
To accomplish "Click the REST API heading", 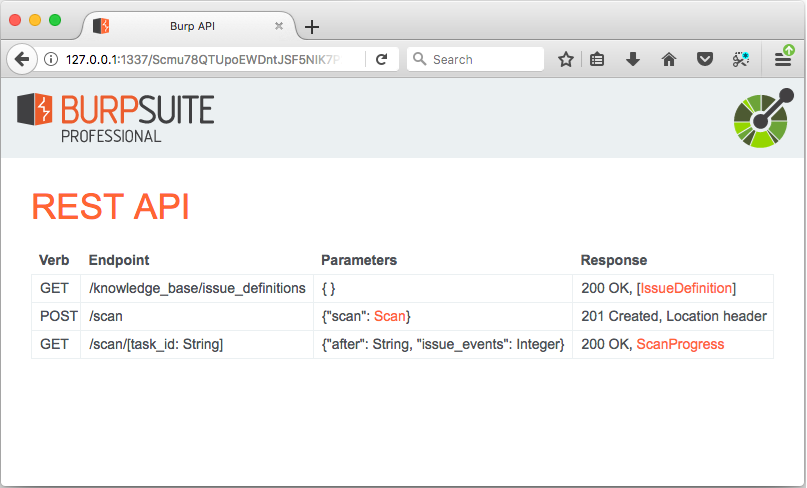I will pos(111,207).
